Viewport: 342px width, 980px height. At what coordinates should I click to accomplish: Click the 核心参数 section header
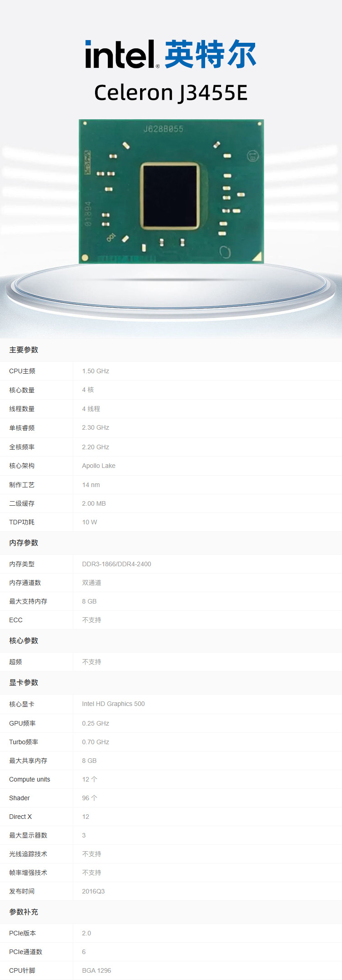point(24,640)
